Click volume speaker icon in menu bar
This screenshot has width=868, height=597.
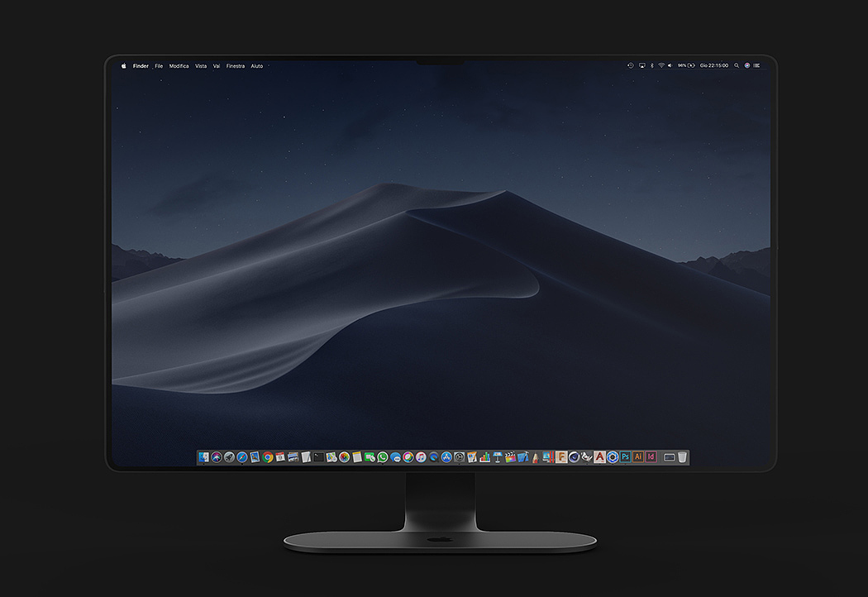click(670, 65)
